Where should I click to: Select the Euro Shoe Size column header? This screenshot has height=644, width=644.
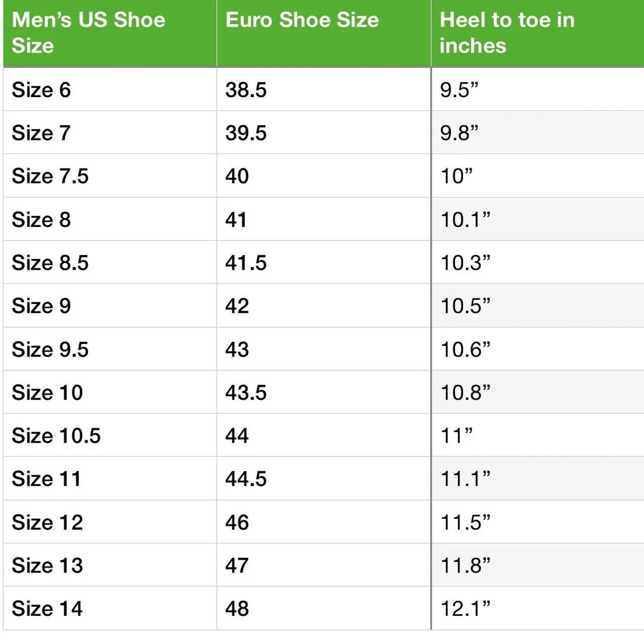click(324, 33)
